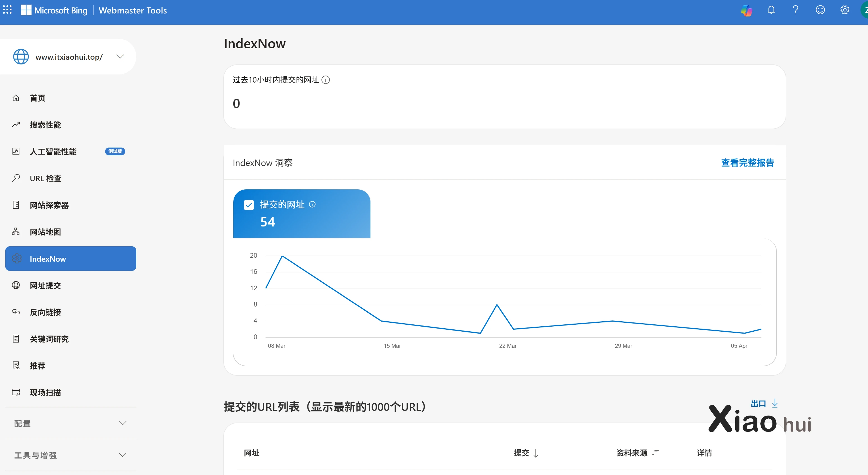Open feedback smiley face icon
Image resolution: width=868 pixels, height=475 pixels.
click(820, 10)
